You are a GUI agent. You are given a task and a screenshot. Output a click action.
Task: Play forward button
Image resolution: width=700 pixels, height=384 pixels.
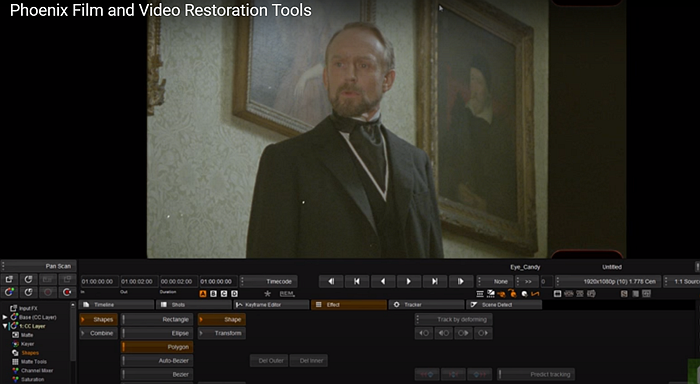(408, 281)
